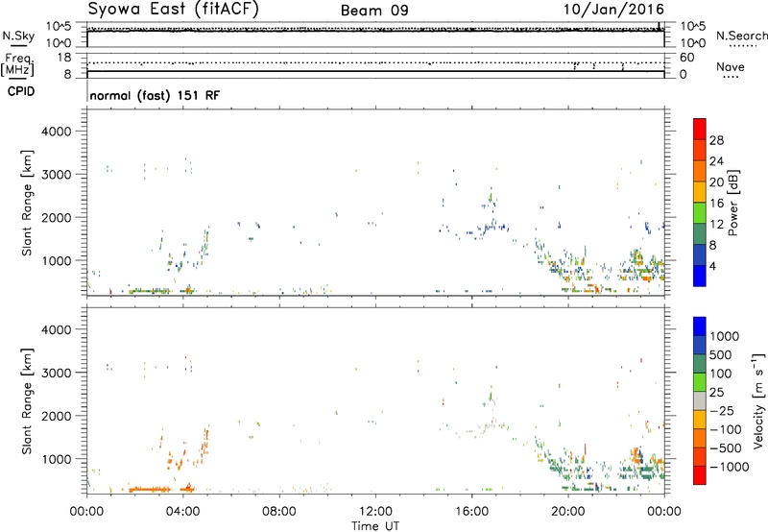
Task: Click the grey segment of velocity colorbar
Action: coord(700,400)
